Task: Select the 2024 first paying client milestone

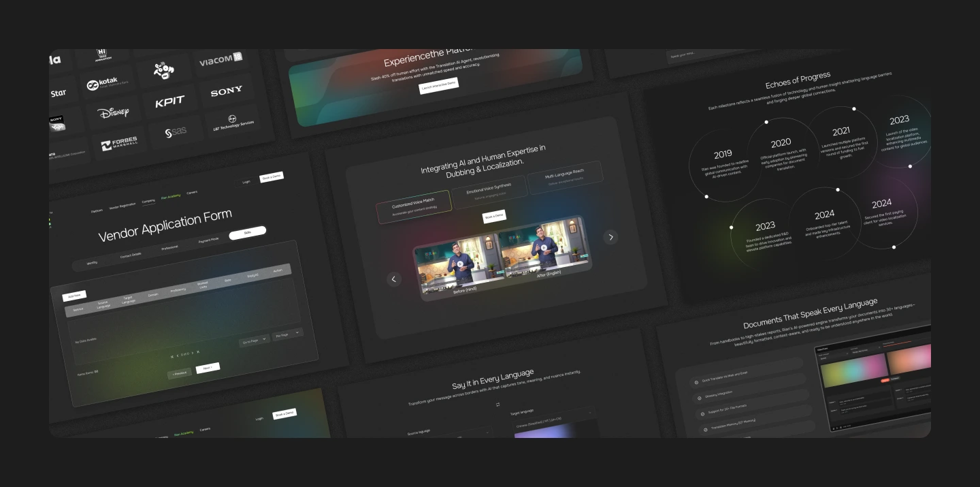Action: coord(882,213)
